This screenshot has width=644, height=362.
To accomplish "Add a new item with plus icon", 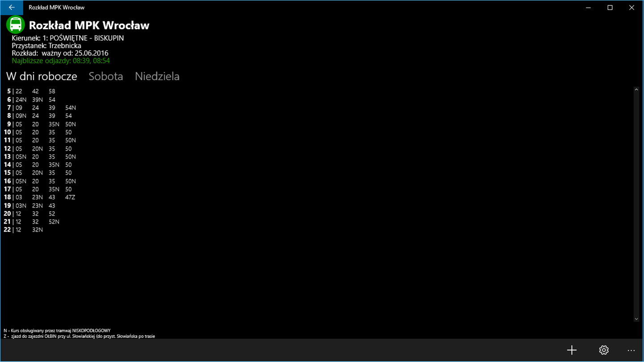I will coord(572,350).
